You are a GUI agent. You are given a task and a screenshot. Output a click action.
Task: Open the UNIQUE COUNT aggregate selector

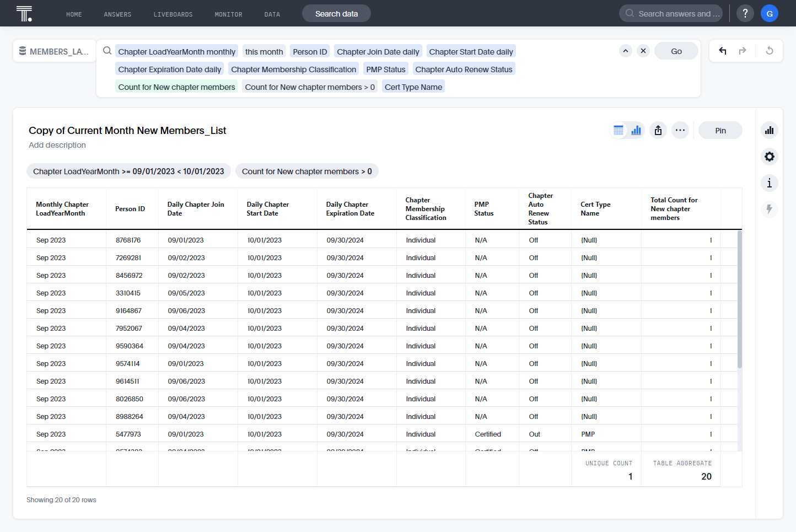pos(609,464)
